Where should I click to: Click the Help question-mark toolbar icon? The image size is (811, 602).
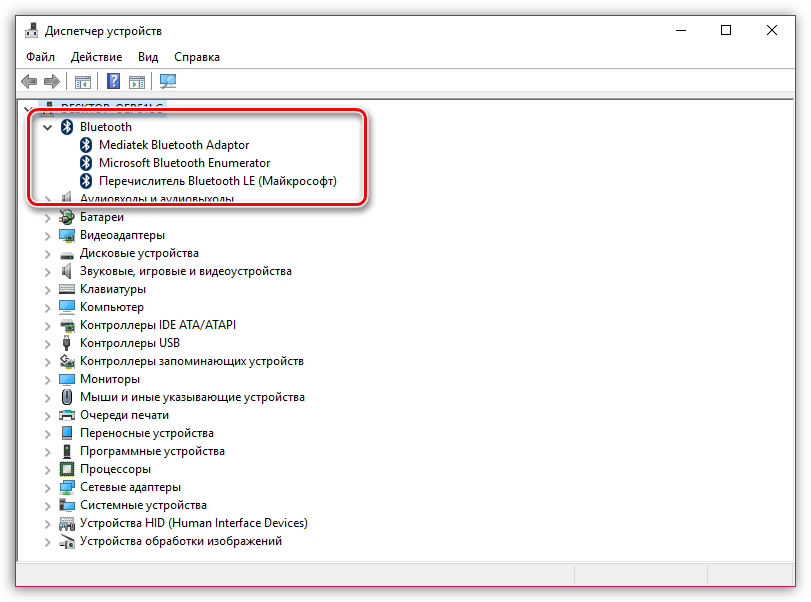coord(114,81)
